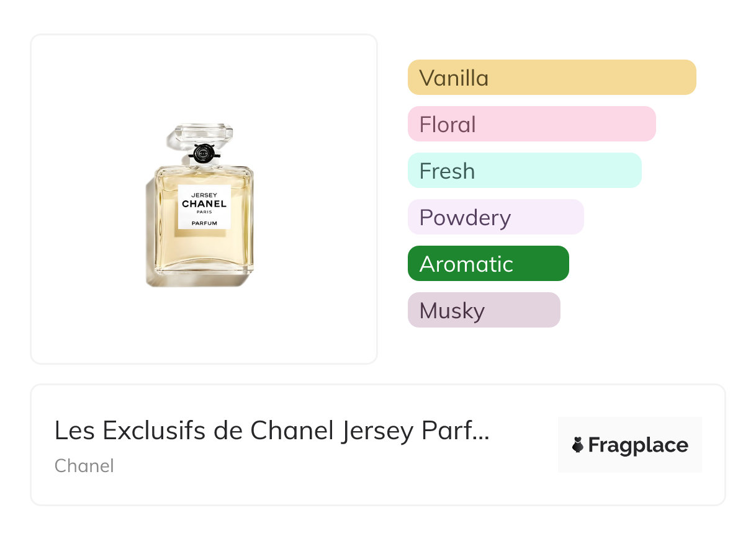Click the Fragplace perfume bottle logo icon
756x536 pixels.
click(x=578, y=445)
